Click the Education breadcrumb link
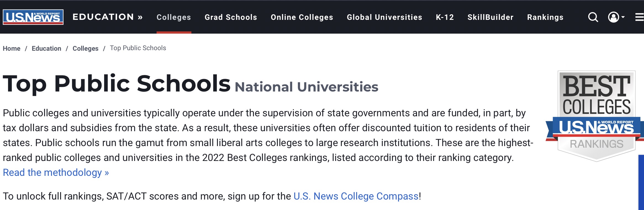Viewport: 644px width, 210px height. click(x=46, y=49)
